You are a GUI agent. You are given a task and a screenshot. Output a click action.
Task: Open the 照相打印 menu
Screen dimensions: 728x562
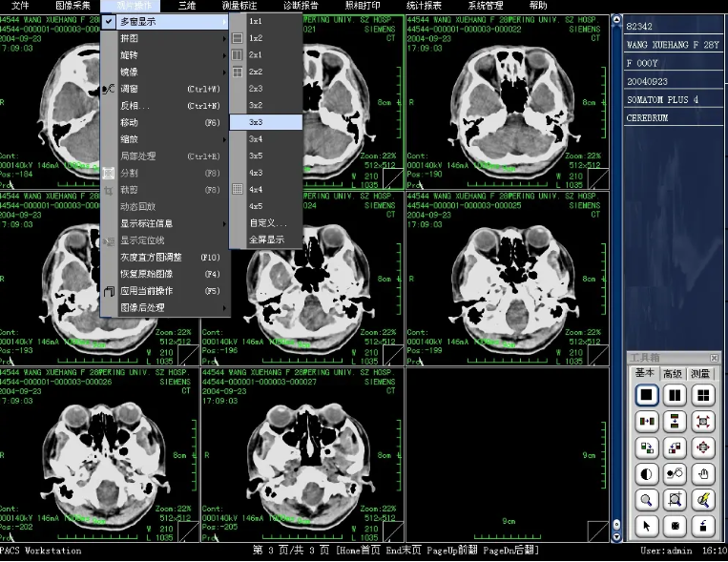tap(363, 6)
